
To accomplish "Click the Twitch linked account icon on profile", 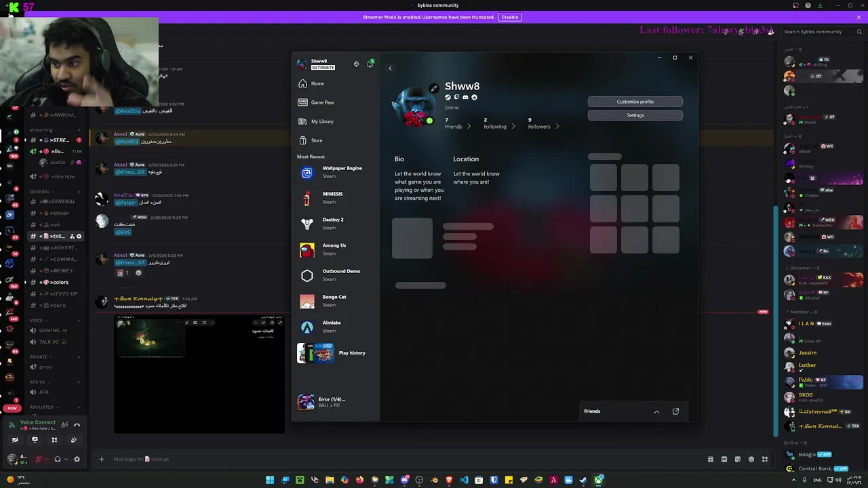I will [x=456, y=98].
